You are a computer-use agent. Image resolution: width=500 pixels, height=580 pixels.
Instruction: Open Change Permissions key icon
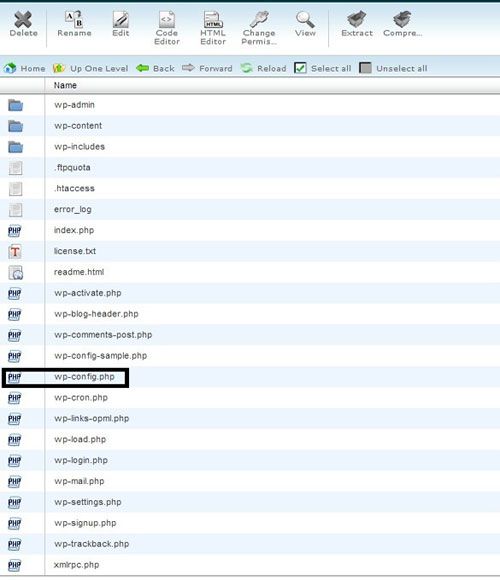pyautogui.click(x=259, y=19)
